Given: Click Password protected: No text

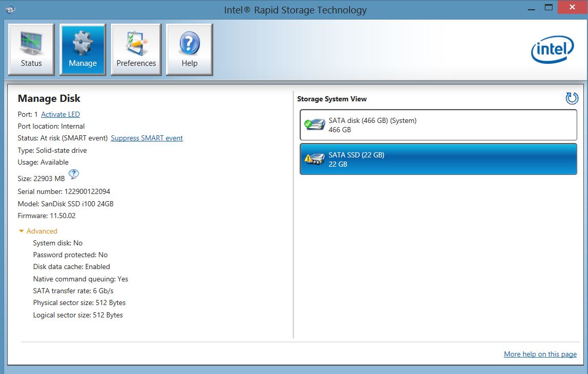Looking at the screenshot, I should (x=70, y=255).
